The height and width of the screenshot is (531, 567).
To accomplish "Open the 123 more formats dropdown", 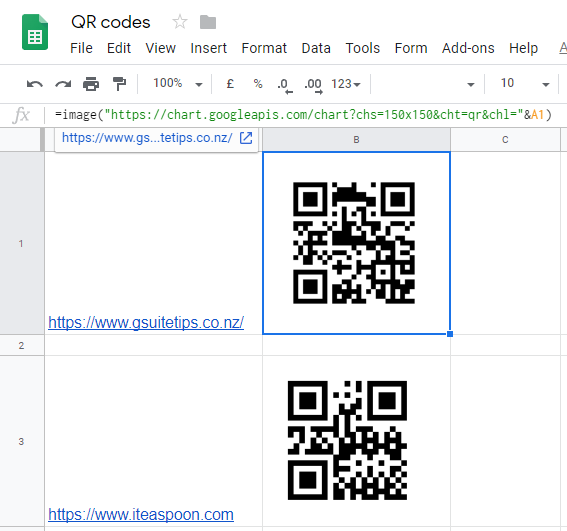I will pos(346,84).
